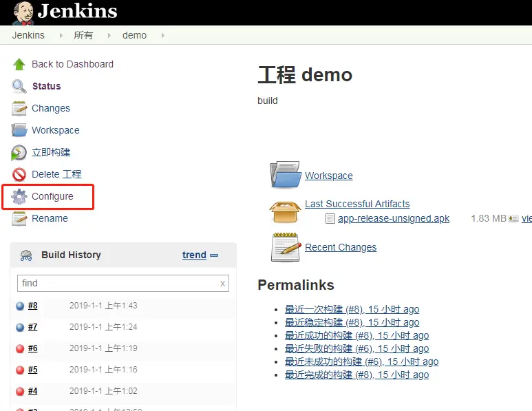
Task: Click the notepad Changes icon in sidebar
Action: click(x=19, y=108)
